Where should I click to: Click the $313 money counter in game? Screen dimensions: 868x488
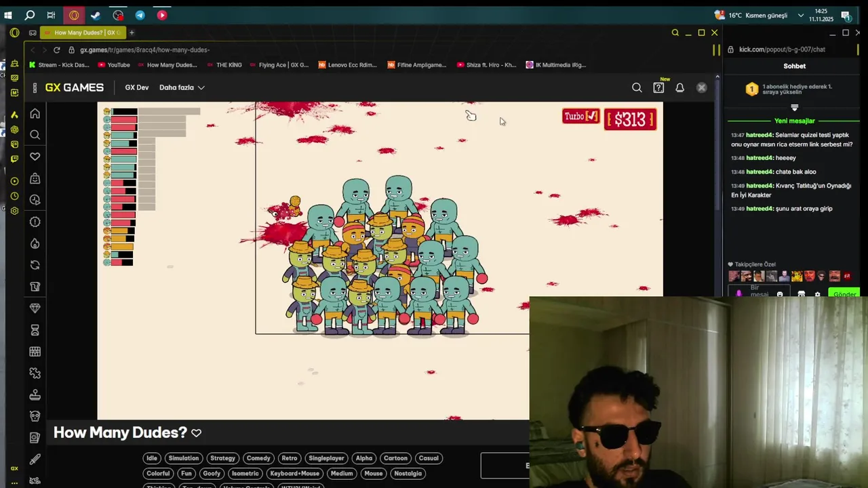tap(631, 120)
